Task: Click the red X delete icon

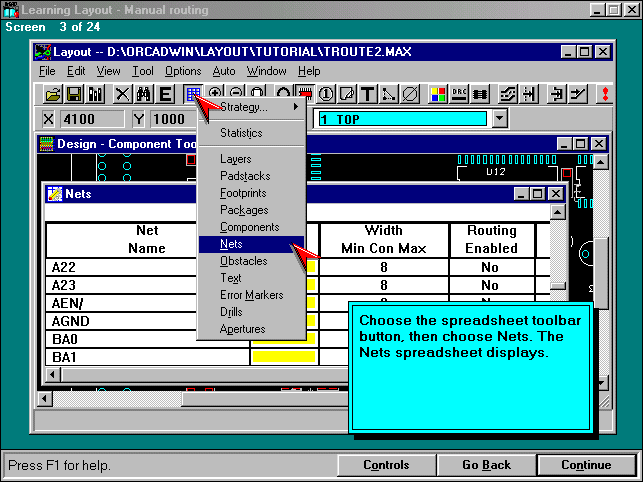Action: [x=122, y=94]
